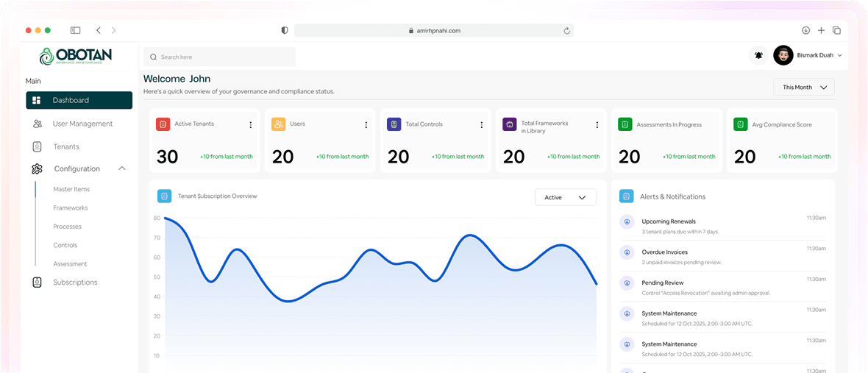Select Dashboard in the sidebar
This screenshot has height=373, width=868.
[79, 100]
